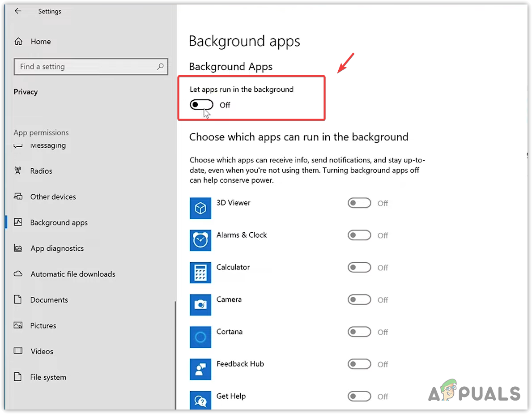Viewport: 532px width, 414px height.
Task: Click the Alarms & Clock app icon
Action: 200,240
